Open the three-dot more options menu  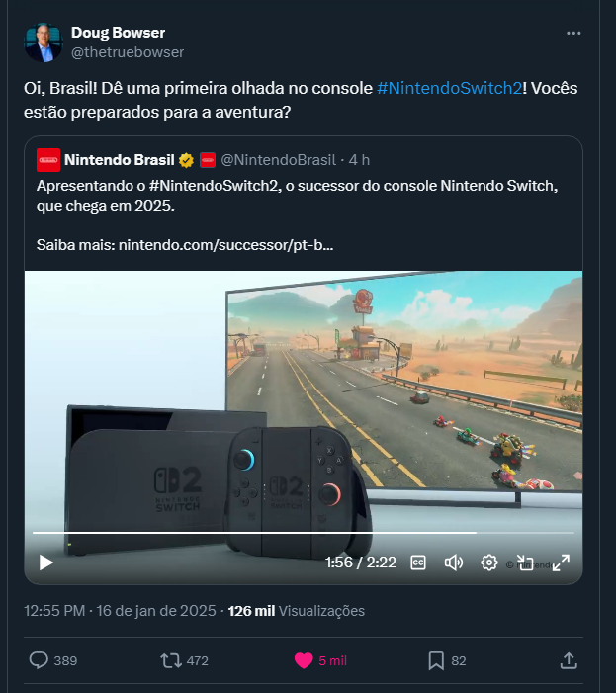point(573,34)
